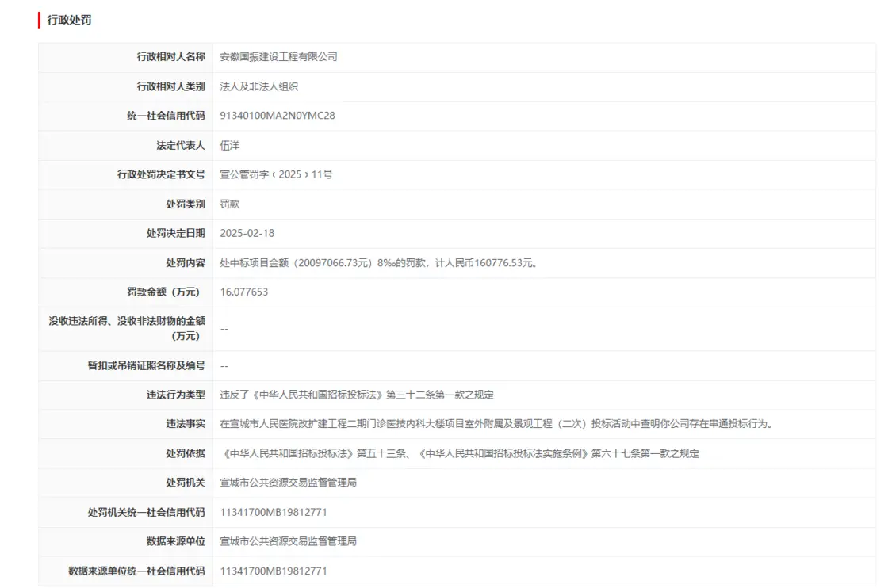Click the 行政相对人名称 row label
Viewport: 892px width, 588px height.
[170, 57]
